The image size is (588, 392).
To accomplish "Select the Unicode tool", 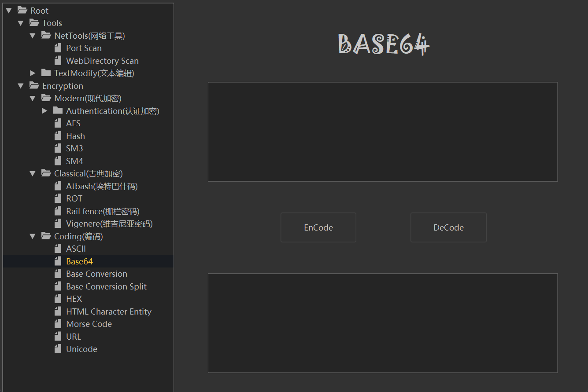I will coord(81,349).
